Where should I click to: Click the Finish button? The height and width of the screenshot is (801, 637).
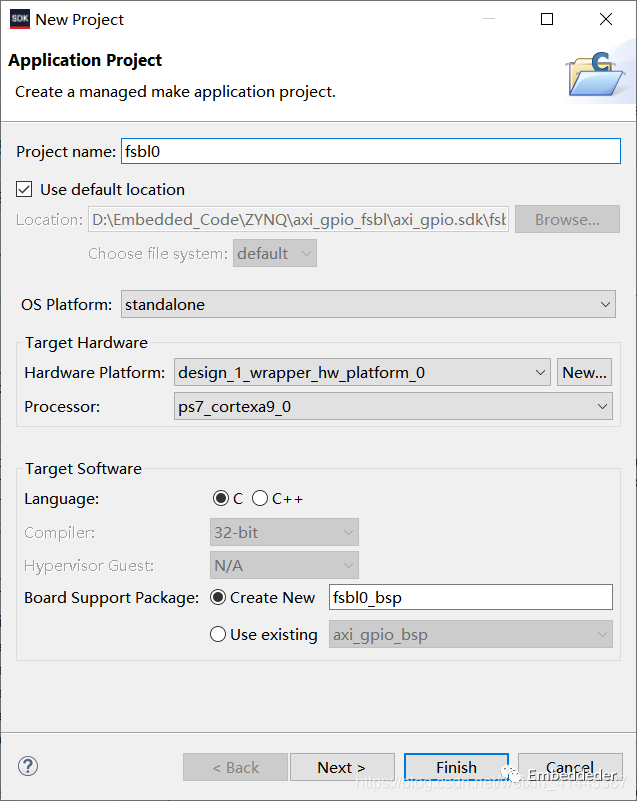(x=456, y=767)
